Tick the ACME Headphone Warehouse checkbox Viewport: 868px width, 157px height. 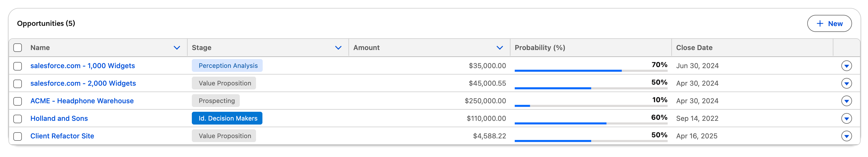click(18, 101)
